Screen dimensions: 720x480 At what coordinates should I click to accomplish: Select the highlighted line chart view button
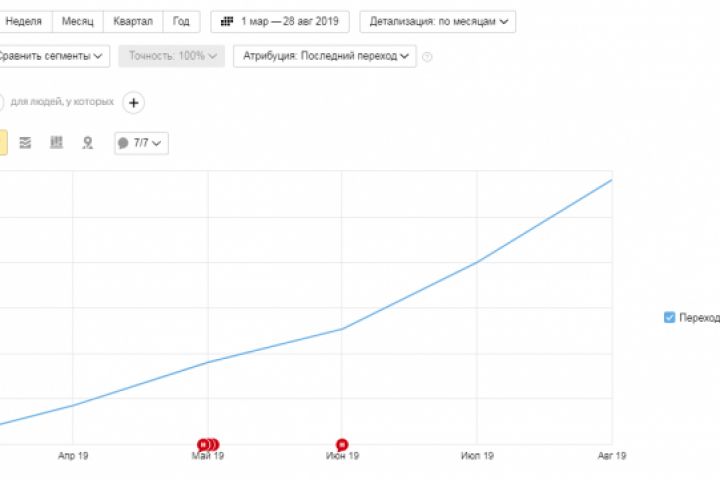(x=3, y=143)
